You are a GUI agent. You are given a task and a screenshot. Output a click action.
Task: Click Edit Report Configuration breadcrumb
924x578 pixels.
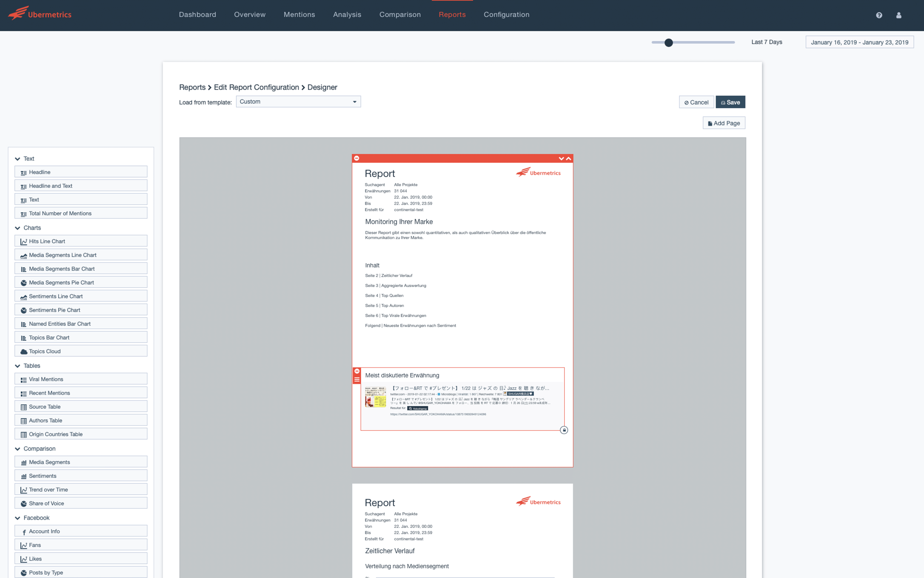pyautogui.click(x=257, y=88)
